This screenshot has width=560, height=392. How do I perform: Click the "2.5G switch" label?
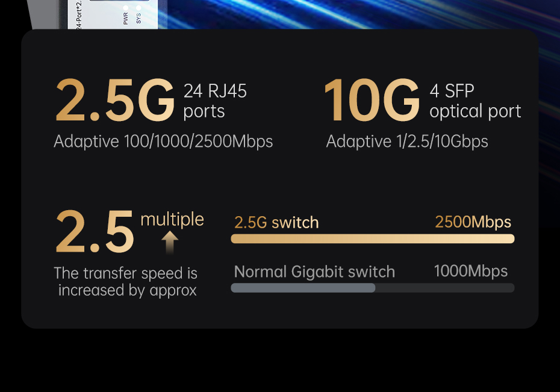(x=276, y=223)
